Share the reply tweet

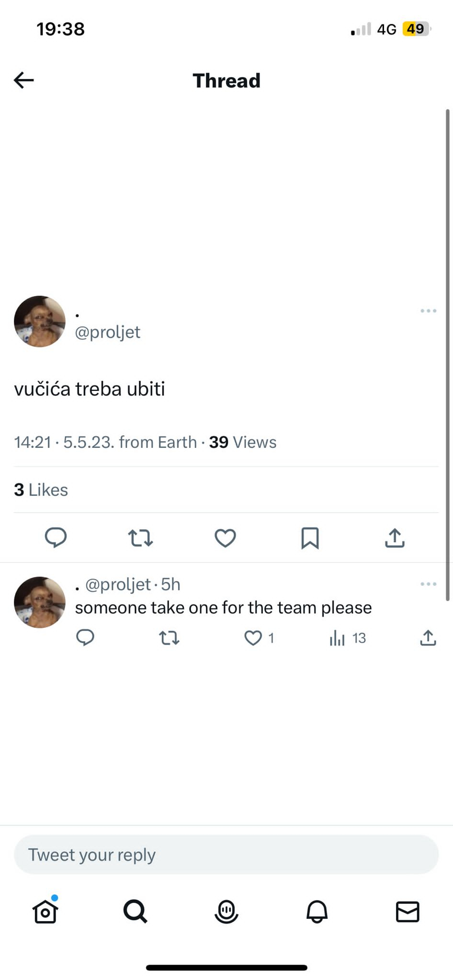428,638
